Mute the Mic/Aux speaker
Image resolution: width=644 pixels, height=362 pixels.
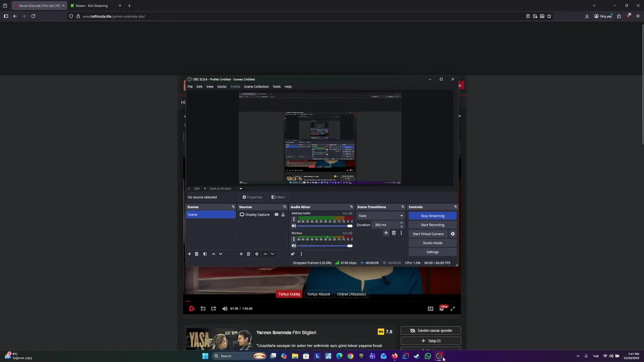coord(294,246)
